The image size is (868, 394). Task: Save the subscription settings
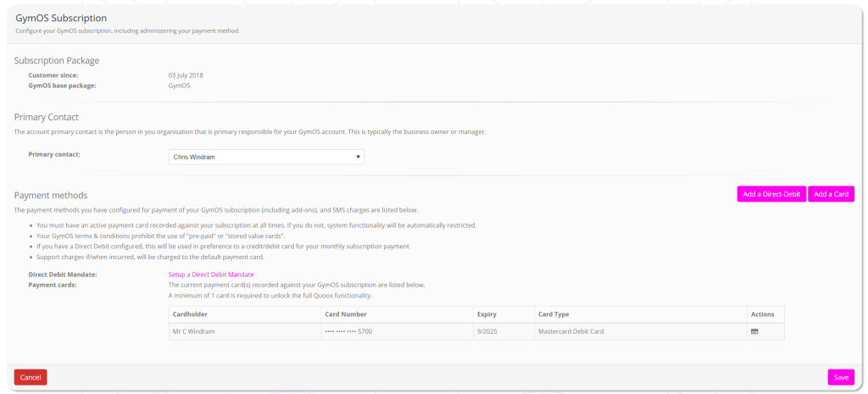[x=841, y=377]
